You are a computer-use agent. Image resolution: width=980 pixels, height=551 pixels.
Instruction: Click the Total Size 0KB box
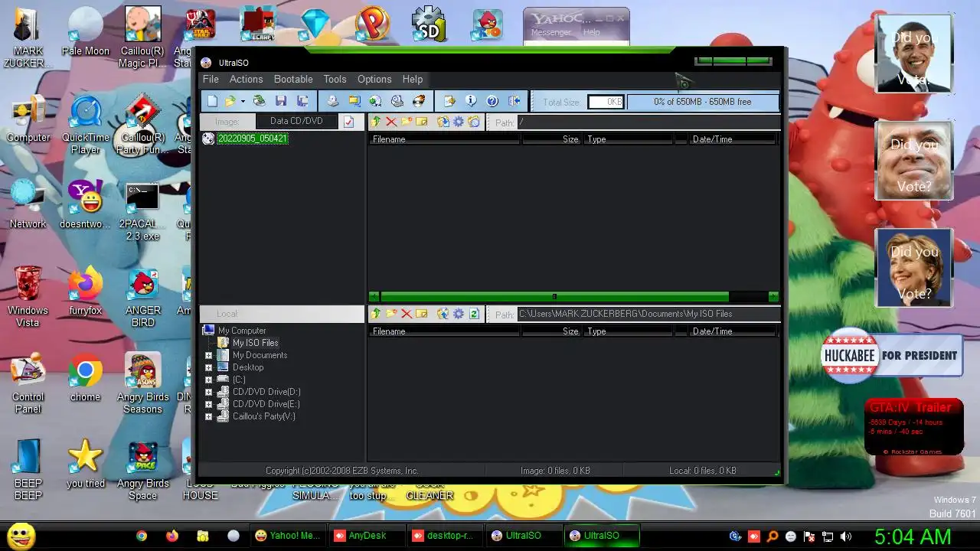coord(606,102)
